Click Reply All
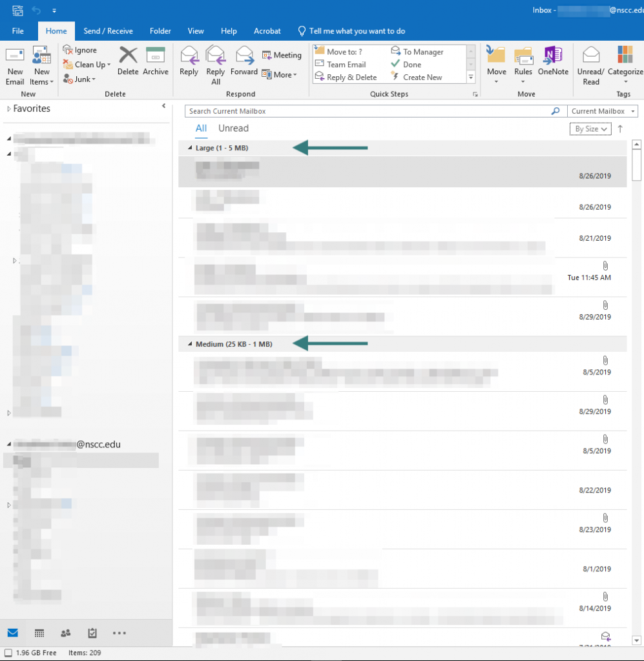Screen dimensions: 644x661 tap(216, 66)
